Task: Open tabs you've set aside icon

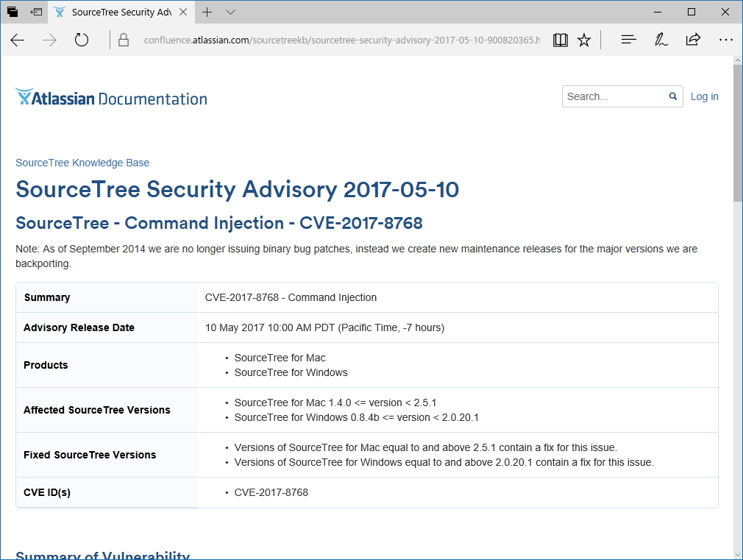Action: (13, 12)
